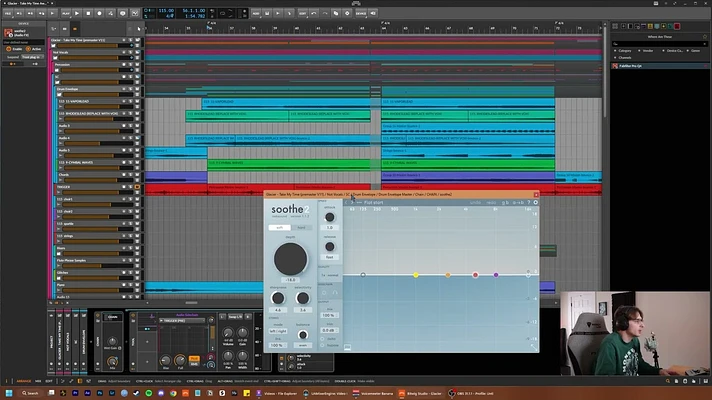
Task: Toggle the Enable button in the device inspector
Action: pyautogui.click(x=14, y=49)
